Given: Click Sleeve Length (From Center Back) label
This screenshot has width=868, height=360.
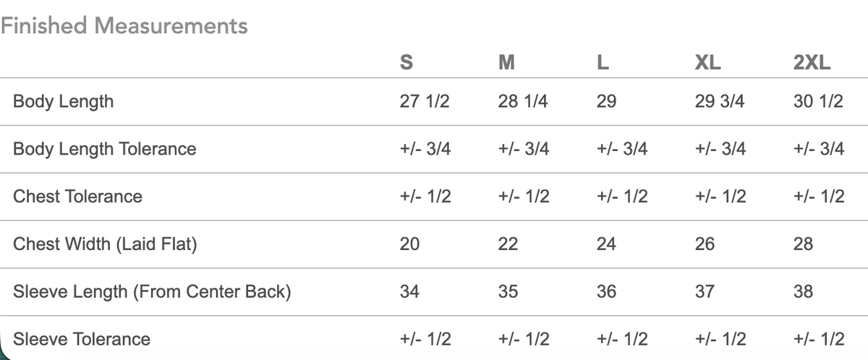Looking at the screenshot, I should (x=153, y=292).
